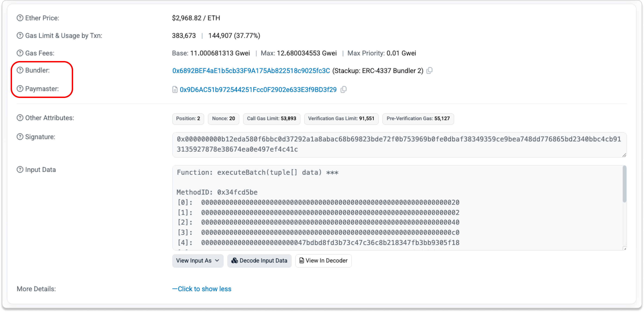Open the Paymaster contract address link
Viewport: 644px width, 312px height.
coord(258,90)
